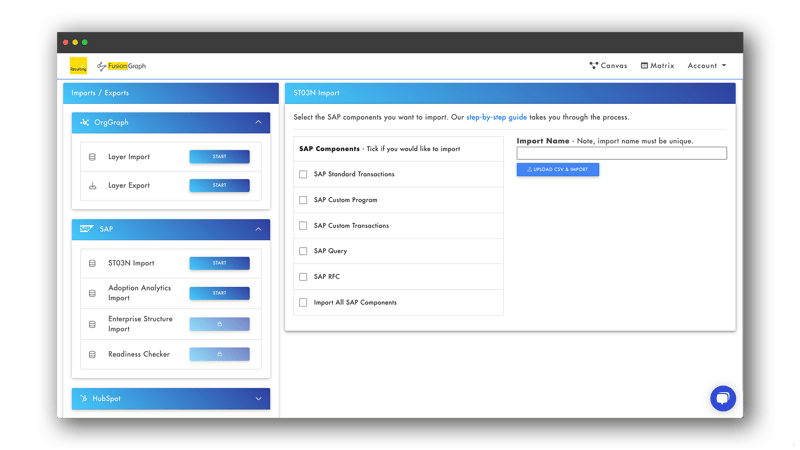Click the Readiness Checker label
The image size is (800, 450).
(x=139, y=354)
